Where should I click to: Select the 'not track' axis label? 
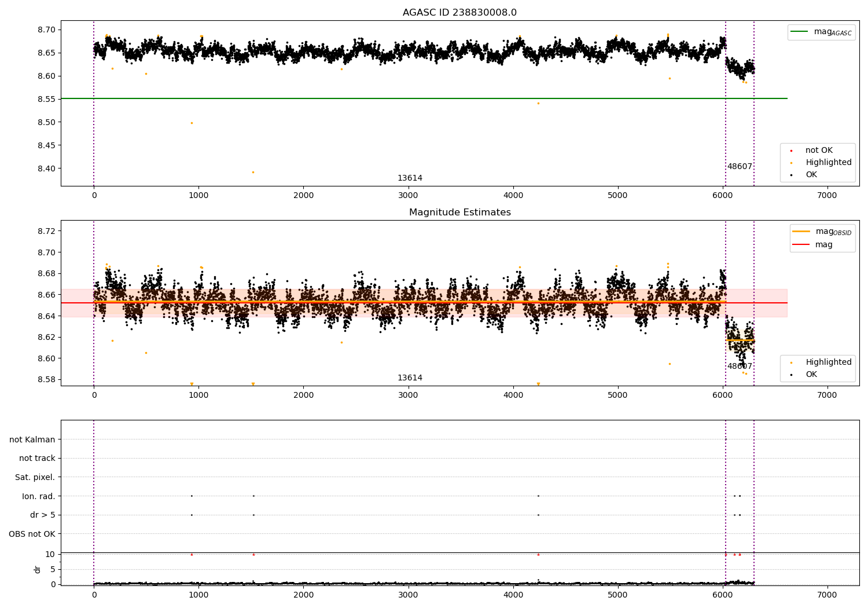pos(37,459)
